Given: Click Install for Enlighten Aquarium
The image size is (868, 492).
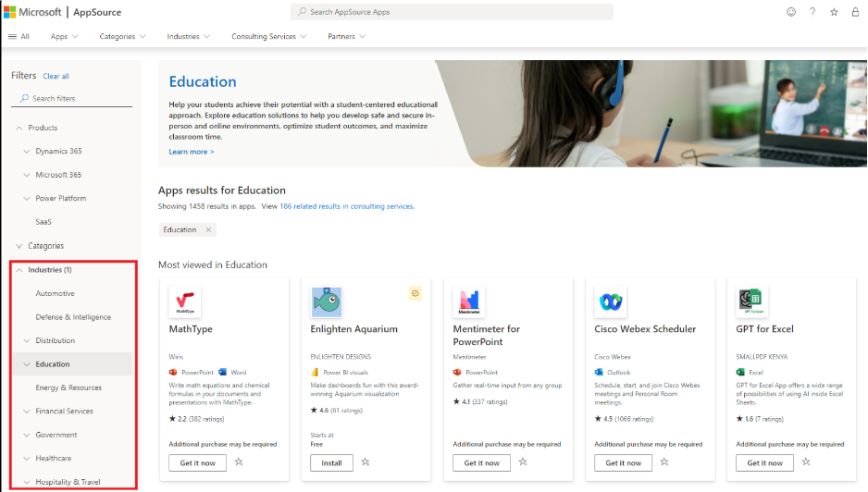Looking at the screenshot, I should (x=331, y=463).
